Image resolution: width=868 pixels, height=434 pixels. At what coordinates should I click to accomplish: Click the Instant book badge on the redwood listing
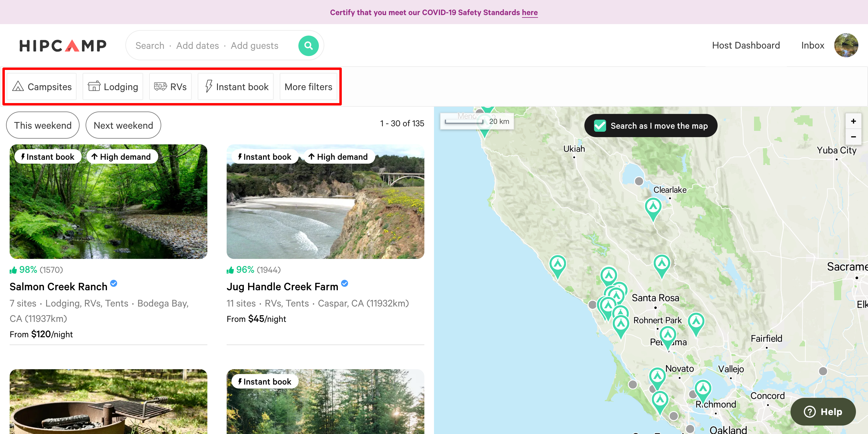[x=265, y=382]
